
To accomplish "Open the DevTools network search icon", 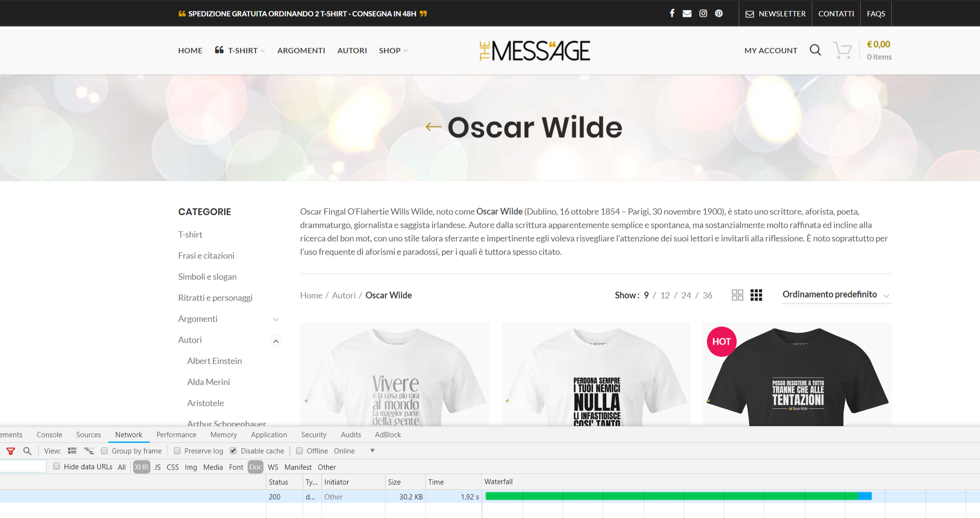I will click(x=27, y=451).
